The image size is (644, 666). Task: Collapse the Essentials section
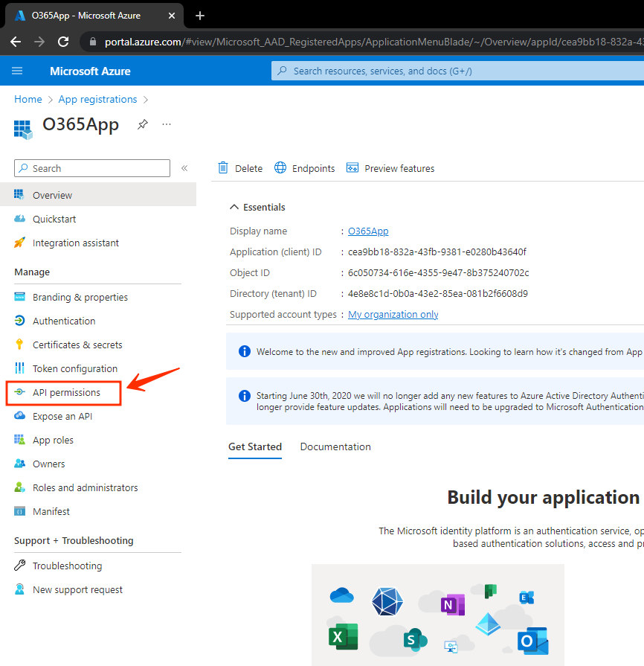click(x=235, y=207)
